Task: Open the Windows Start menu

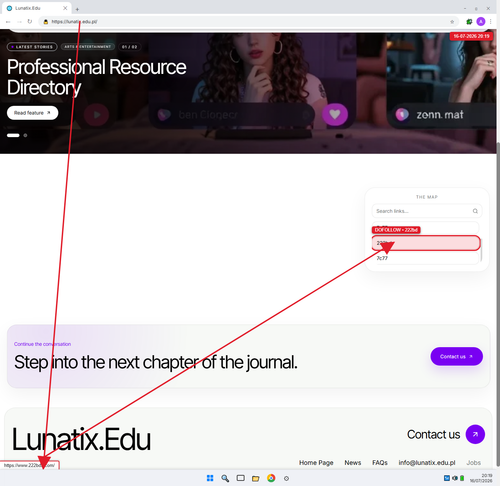Action: click(x=210, y=478)
